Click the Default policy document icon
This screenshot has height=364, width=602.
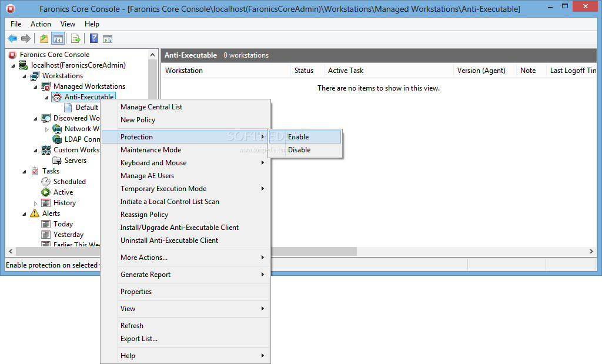click(68, 108)
